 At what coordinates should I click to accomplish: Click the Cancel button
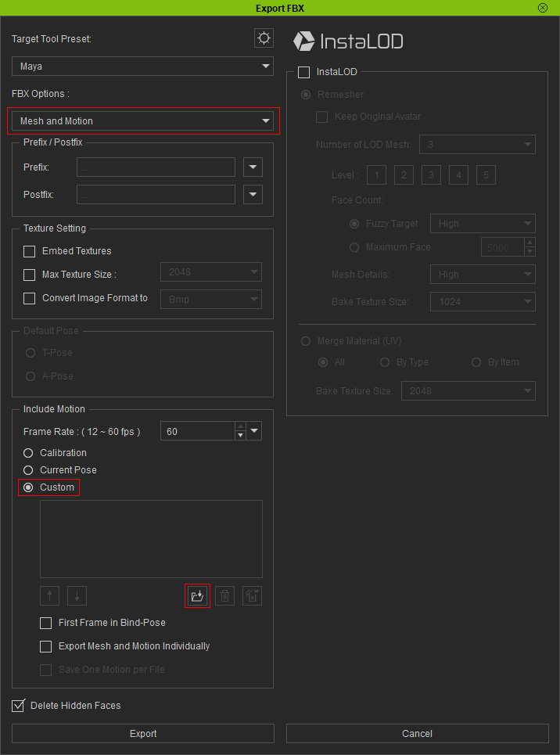point(417,733)
